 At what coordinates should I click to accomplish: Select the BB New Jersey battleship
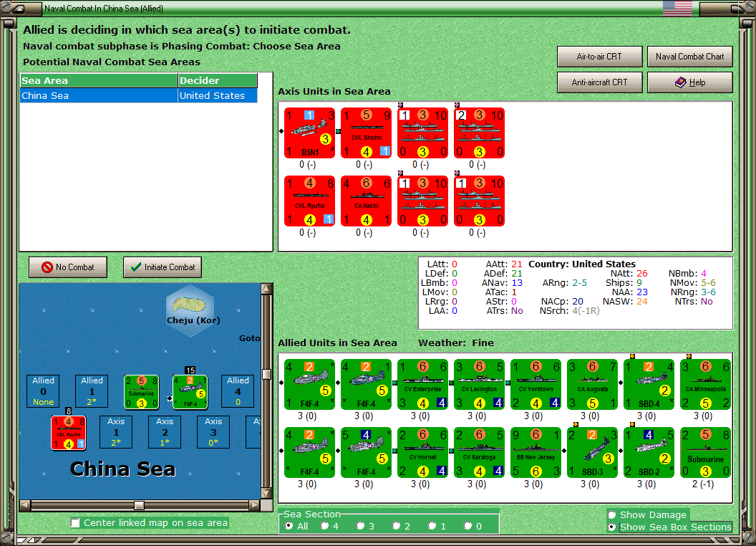pyautogui.click(x=535, y=452)
